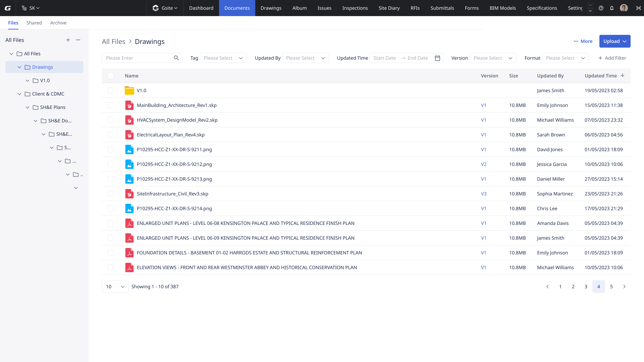The image size is (644, 362).
Task: Click the Add Filter link
Action: click(612, 58)
